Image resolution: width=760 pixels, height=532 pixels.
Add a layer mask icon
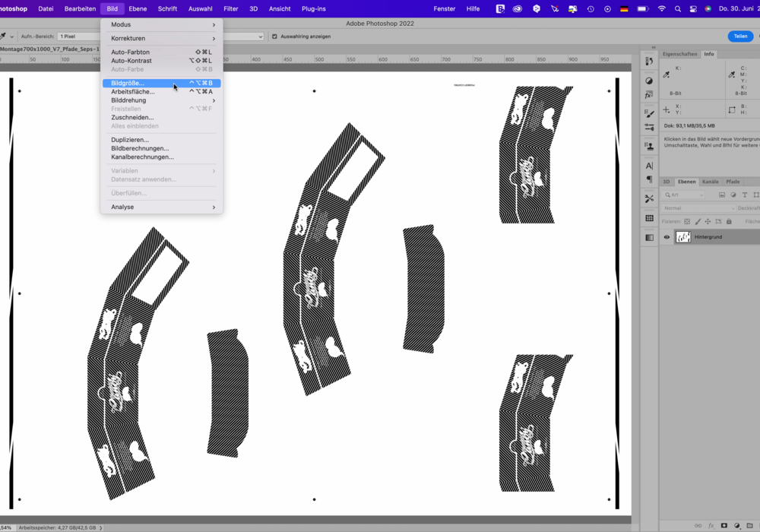click(x=724, y=526)
